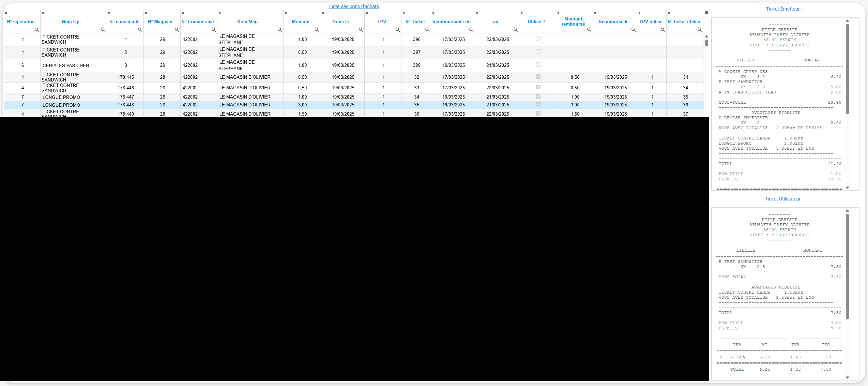Viewport: 868px width, 386px height.
Task: Click sort arrows above Montant header
Action: 286,13
